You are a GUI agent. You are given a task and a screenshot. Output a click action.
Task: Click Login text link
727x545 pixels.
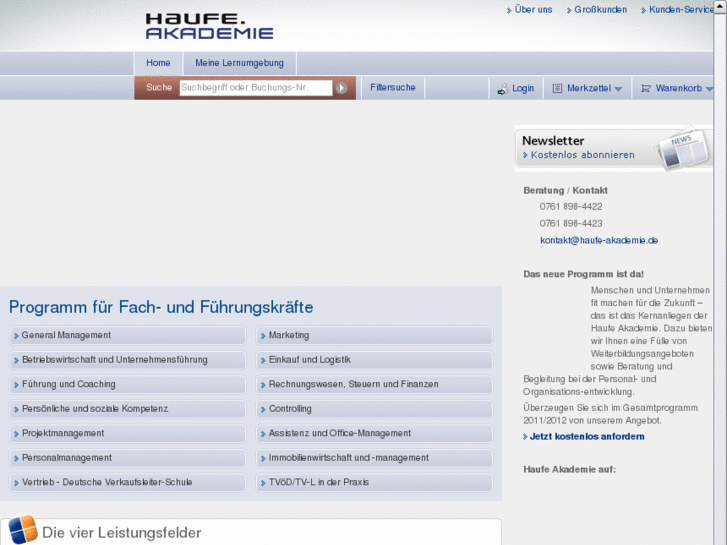[x=523, y=88]
